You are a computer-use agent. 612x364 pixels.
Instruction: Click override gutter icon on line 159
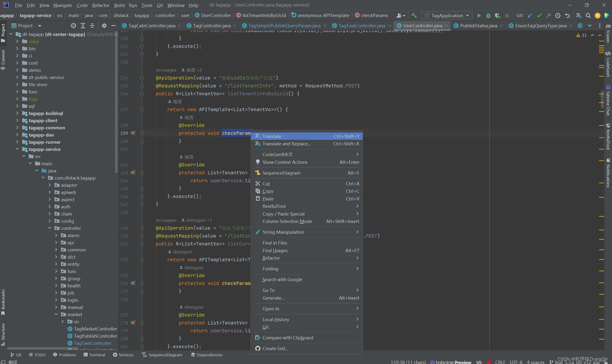pyautogui.click(x=133, y=133)
